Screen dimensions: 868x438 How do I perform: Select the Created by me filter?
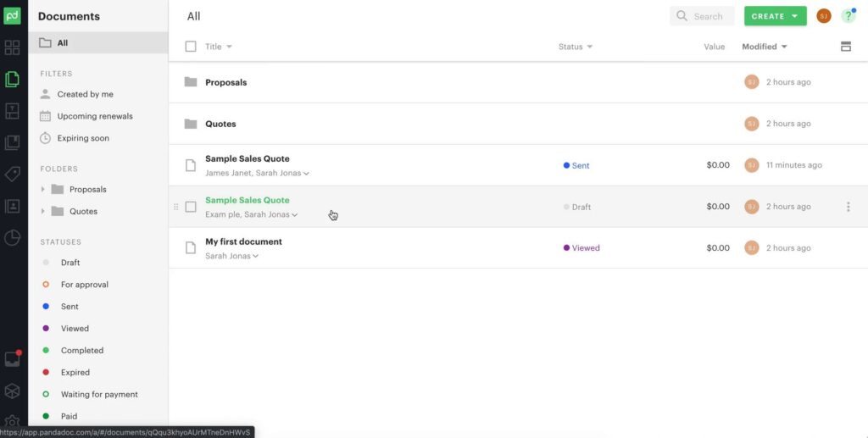pyautogui.click(x=85, y=94)
